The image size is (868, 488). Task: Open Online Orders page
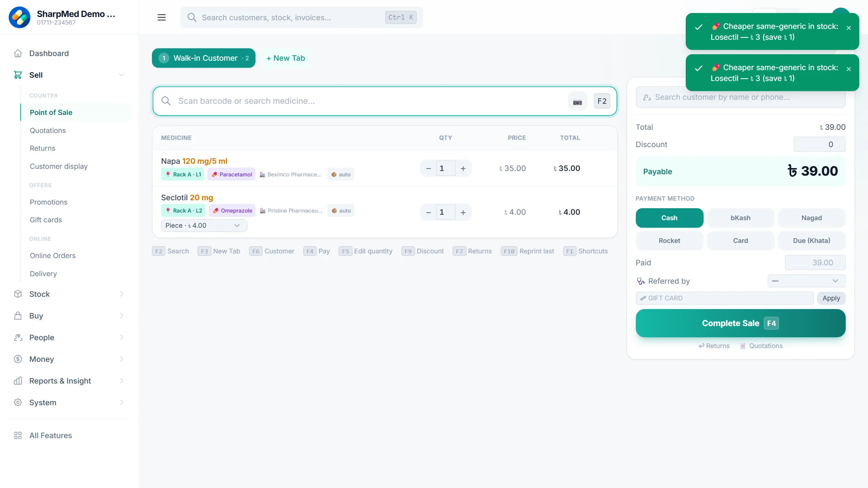coord(52,256)
